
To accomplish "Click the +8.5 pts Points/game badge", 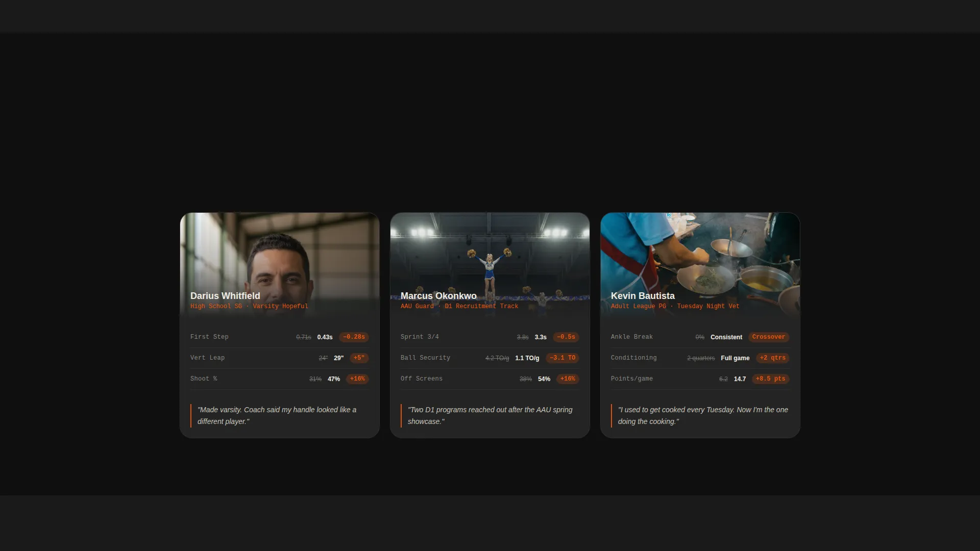I will tap(771, 379).
